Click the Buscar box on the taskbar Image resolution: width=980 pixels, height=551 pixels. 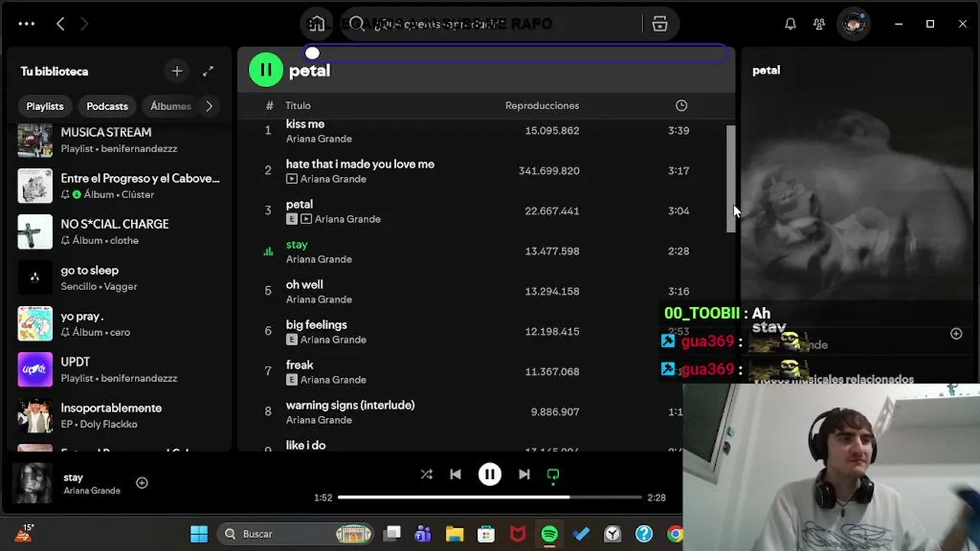coord(295,534)
